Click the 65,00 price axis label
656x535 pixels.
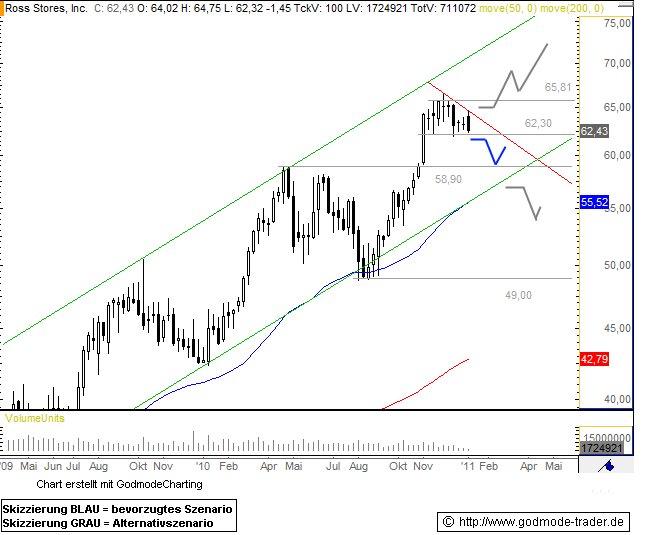tap(617, 108)
